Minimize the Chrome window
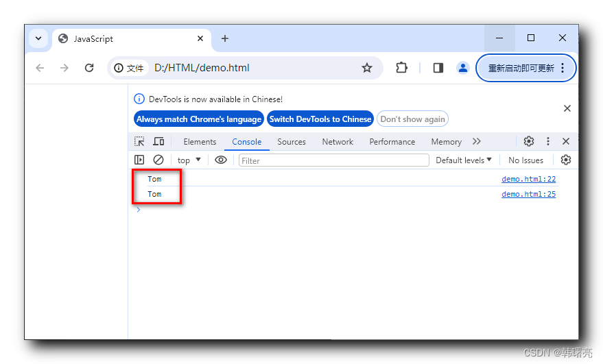This screenshot has width=603, height=364. click(x=499, y=38)
